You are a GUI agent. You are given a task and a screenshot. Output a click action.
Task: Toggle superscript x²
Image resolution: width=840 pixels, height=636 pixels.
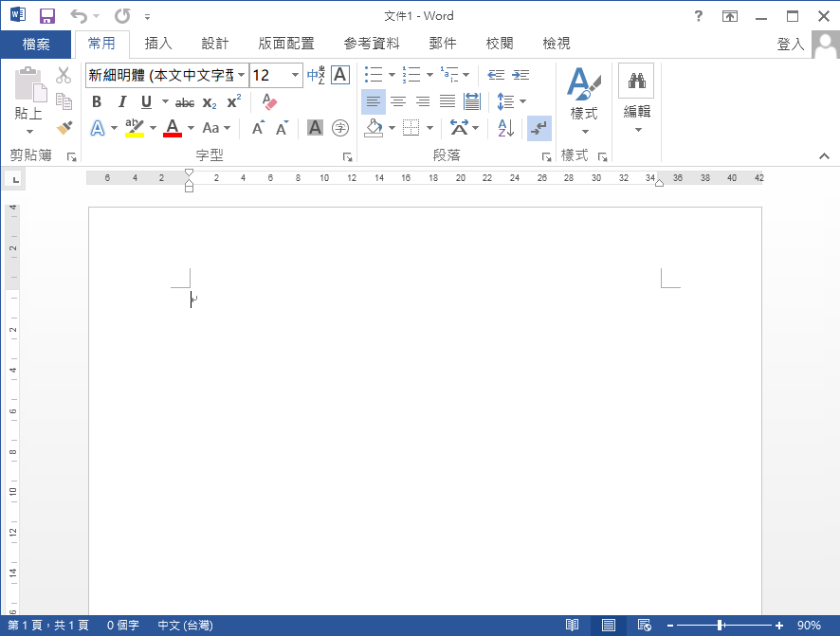click(234, 101)
